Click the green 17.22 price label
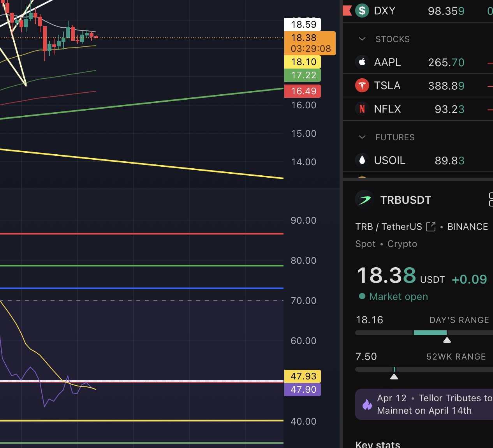This screenshot has height=448, width=493. point(303,75)
